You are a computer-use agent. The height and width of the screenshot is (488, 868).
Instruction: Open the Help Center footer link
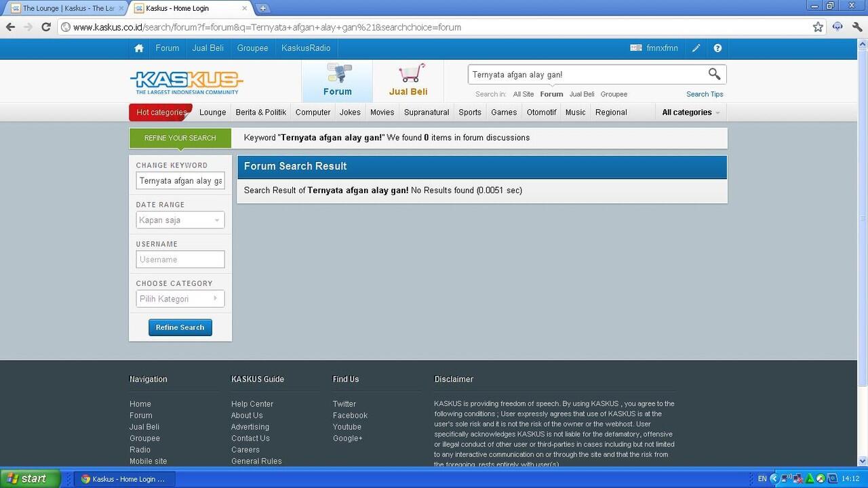pyautogui.click(x=252, y=404)
